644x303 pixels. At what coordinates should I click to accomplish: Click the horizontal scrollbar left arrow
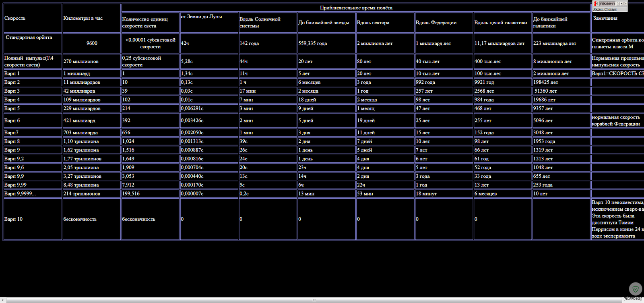[x=3, y=300]
